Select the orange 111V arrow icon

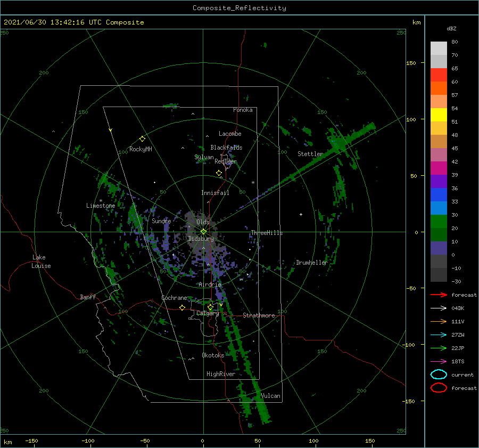point(439,321)
